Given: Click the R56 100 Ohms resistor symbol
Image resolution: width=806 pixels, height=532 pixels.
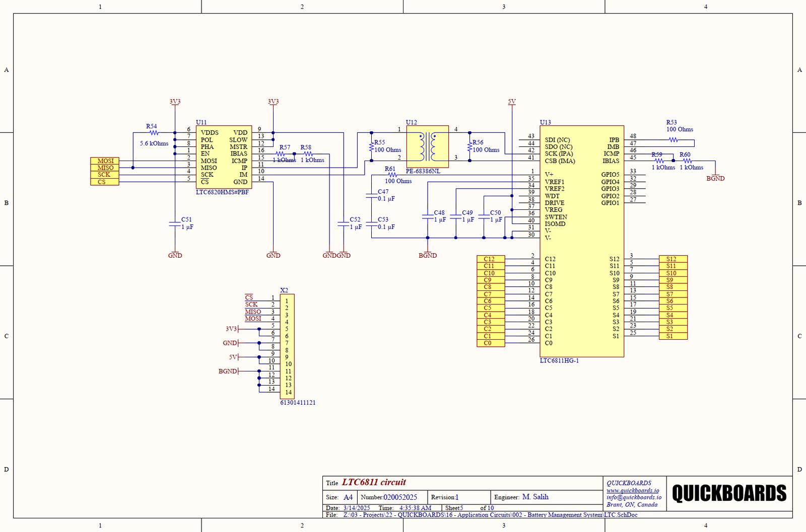Looking at the screenshot, I should [469, 147].
